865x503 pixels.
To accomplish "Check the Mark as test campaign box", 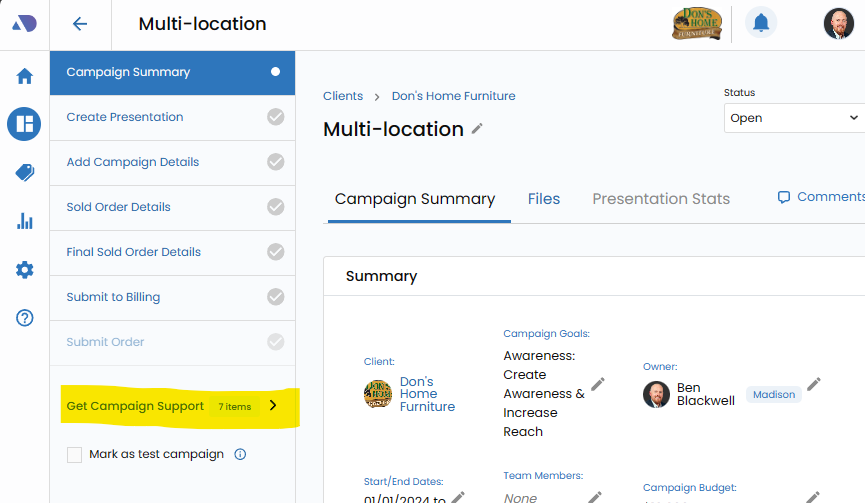I will (x=75, y=455).
